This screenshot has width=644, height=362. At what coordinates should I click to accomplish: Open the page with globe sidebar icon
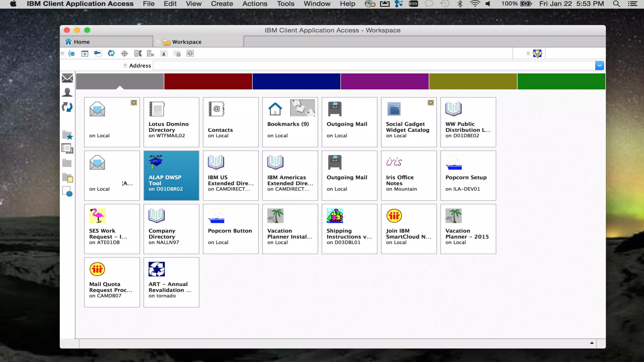(x=67, y=191)
